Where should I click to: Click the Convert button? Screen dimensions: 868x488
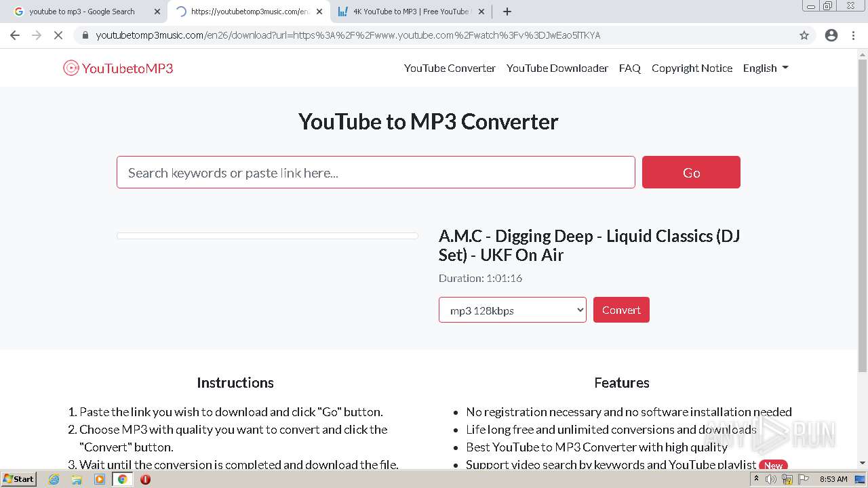click(621, 310)
